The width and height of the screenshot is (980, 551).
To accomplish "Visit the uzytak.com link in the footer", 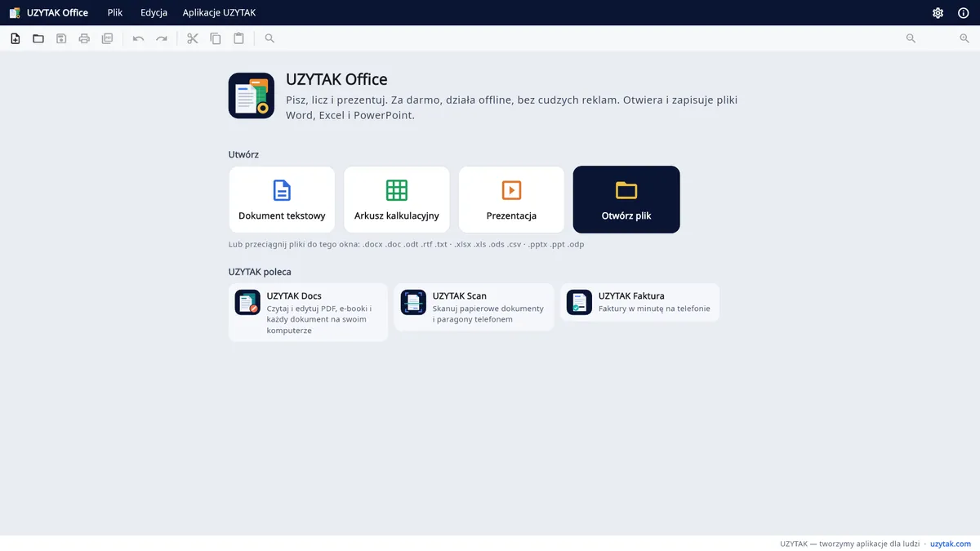I will (951, 544).
